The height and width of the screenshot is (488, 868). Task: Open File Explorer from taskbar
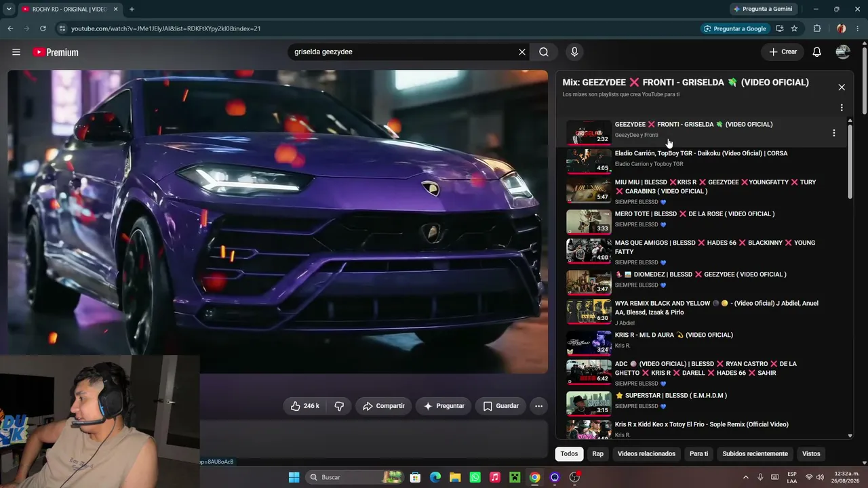[455, 477]
